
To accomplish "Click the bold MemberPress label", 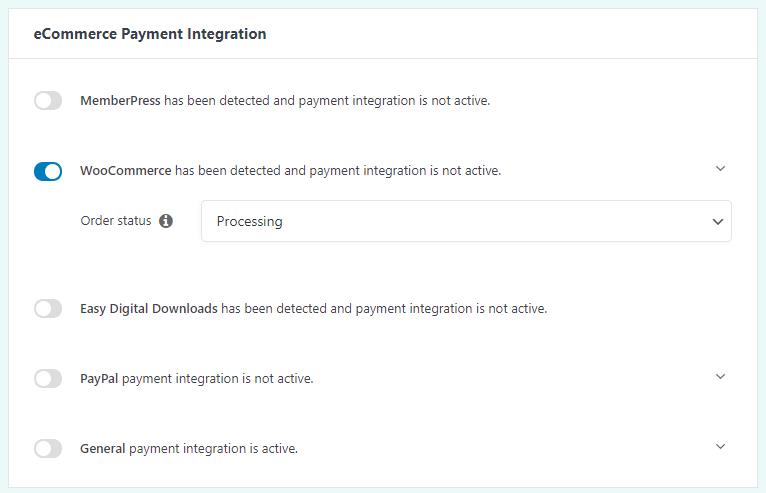I will 120,101.
